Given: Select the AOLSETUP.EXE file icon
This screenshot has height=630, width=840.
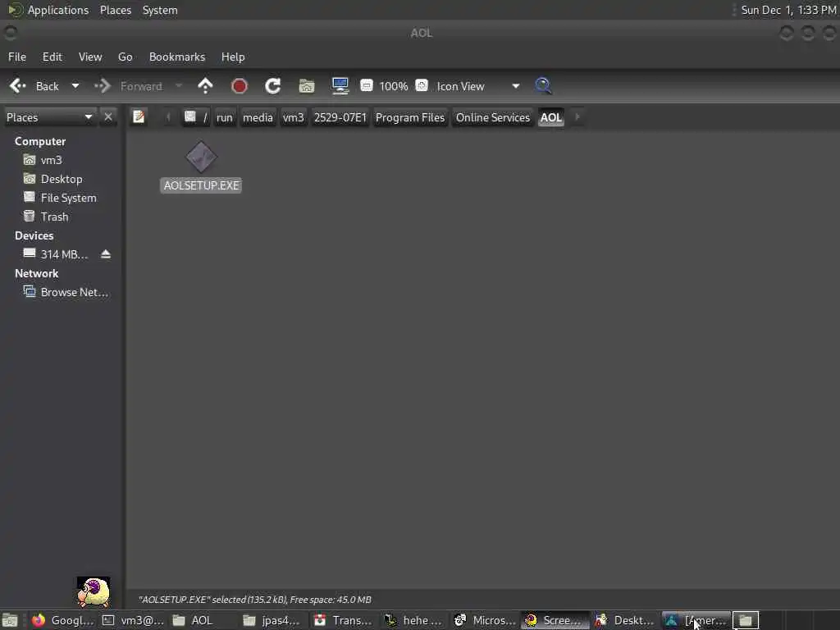Looking at the screenshot, I should 202,157.
